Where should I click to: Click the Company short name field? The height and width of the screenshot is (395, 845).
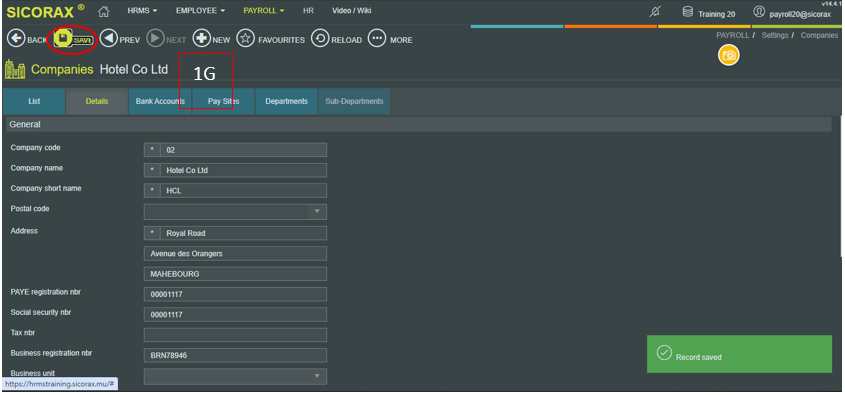tap(235, 191)
